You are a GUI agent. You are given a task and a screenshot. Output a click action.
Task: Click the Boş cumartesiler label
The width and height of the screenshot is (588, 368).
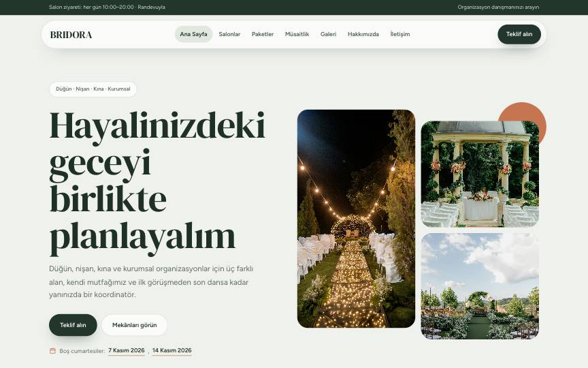click(82, 351)
